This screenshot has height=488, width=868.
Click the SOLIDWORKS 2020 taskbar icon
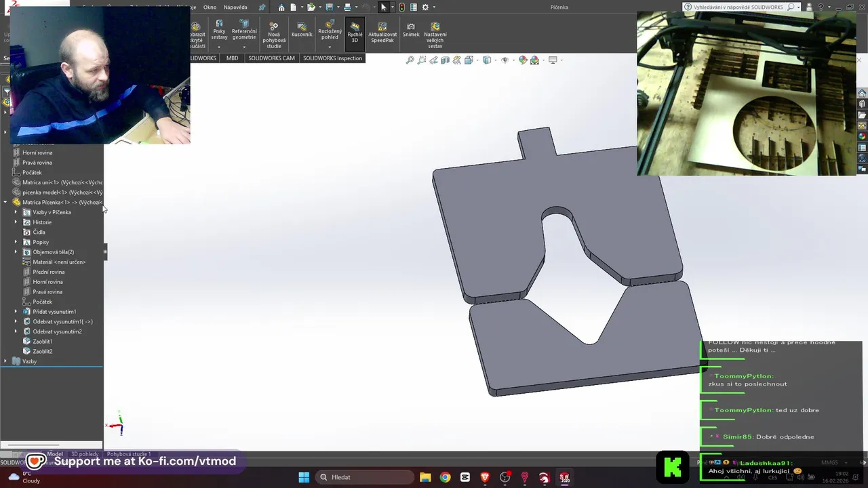(564, 477)
